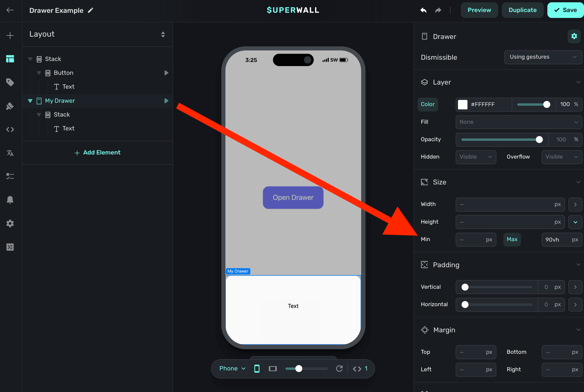Select Button layer in layout tree
Screen dimensions: 584x392
pos(64,73)
